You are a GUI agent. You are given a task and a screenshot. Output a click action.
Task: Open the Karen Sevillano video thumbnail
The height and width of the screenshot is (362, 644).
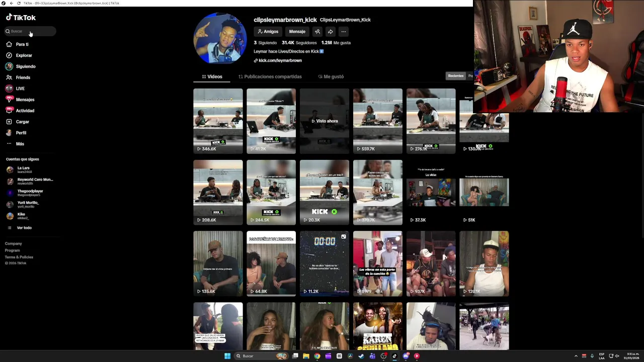[378, 326]
